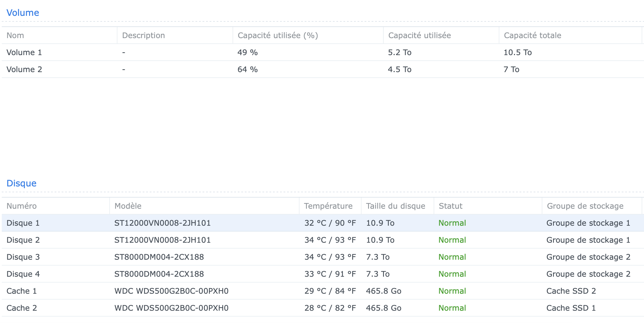The image size is (644, 323).
Task: Sort by Statut column header
Action: pos(450,206)
